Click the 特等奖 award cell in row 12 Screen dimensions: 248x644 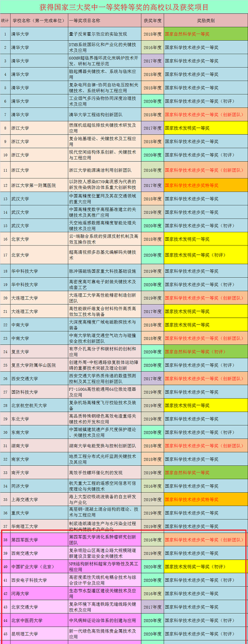[206, 185]
